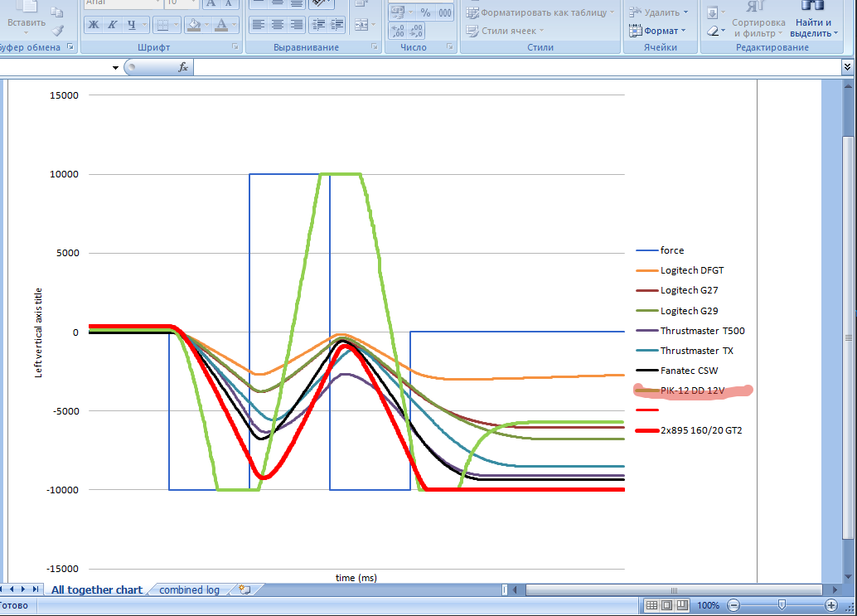Switch to Page Break Preview view
Screen dimensions: 857x616
pyautogui.click(x=684, y=606)
